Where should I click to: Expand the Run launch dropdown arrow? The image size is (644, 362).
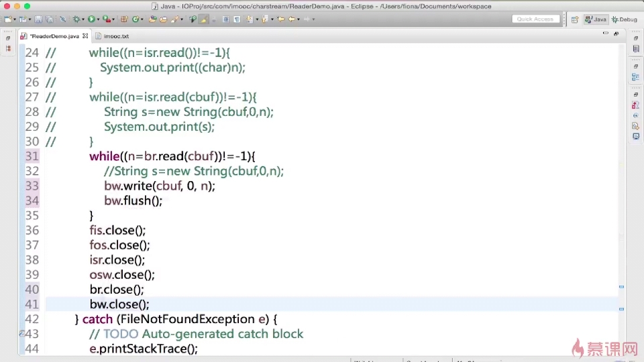tap(98, 19)
